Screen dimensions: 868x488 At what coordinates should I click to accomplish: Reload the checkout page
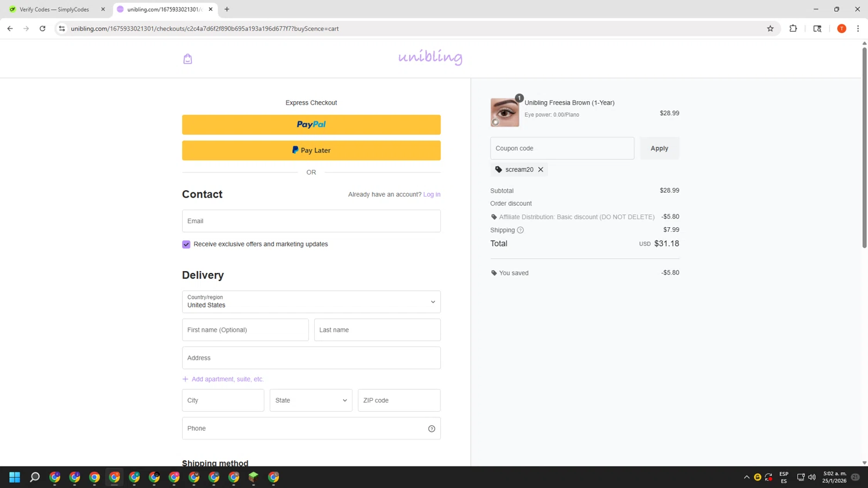pyautogui.click(x=42, y=28)
